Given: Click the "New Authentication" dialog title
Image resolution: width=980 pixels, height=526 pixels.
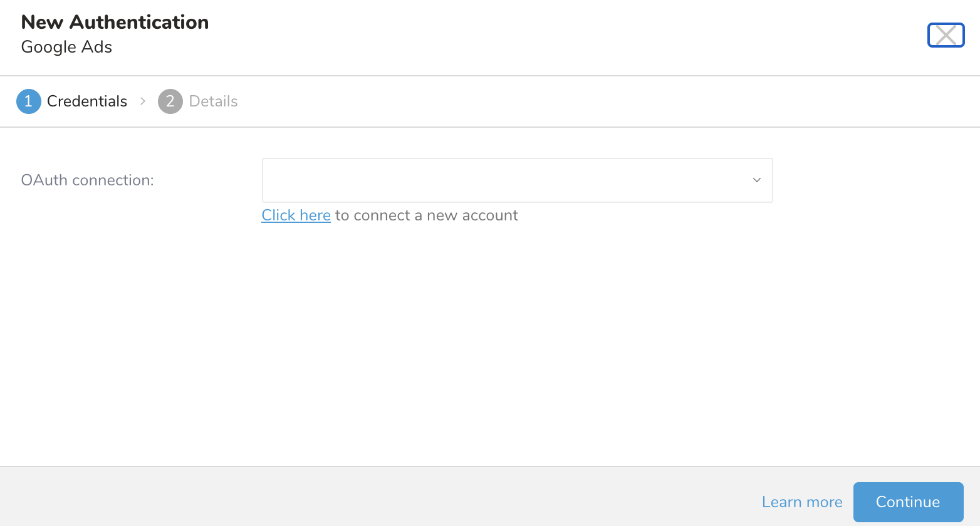Looking at the screenshot, I should click(115, 23).
